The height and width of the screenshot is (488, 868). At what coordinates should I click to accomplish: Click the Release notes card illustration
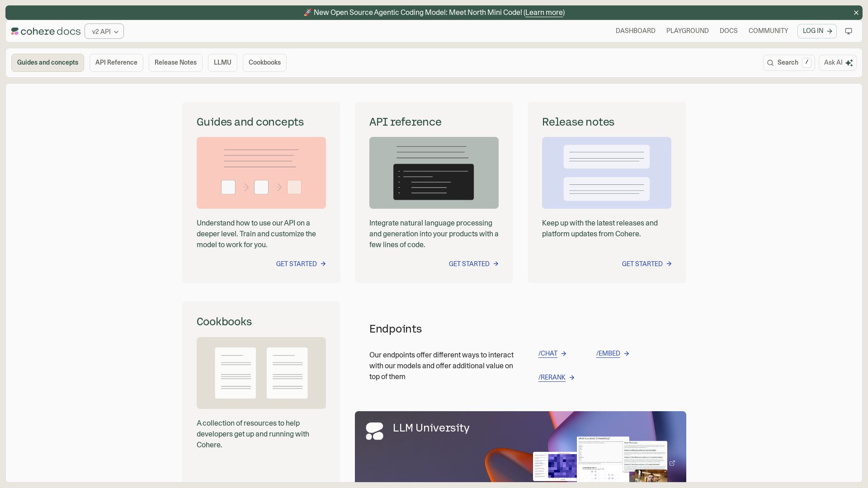point(607,173)
